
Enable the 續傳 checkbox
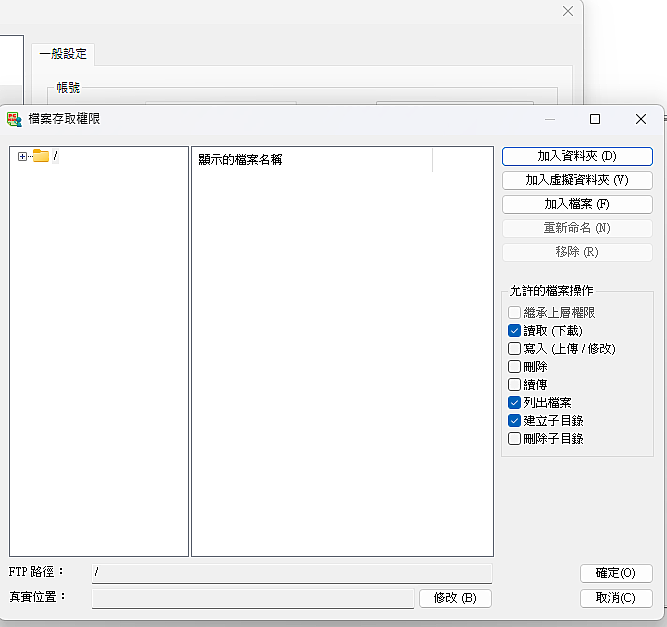[x=514, y=385]
